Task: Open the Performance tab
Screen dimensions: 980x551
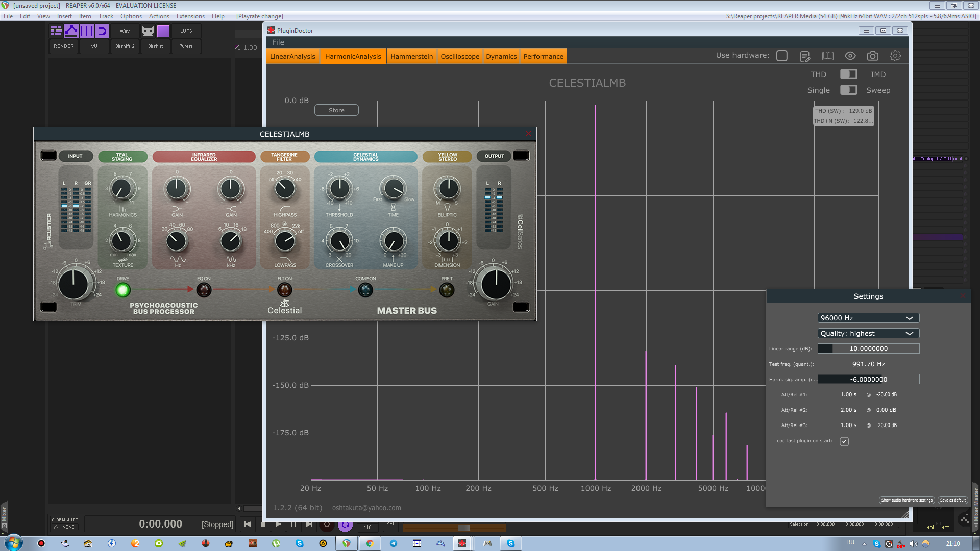Action: click(543, 56)
